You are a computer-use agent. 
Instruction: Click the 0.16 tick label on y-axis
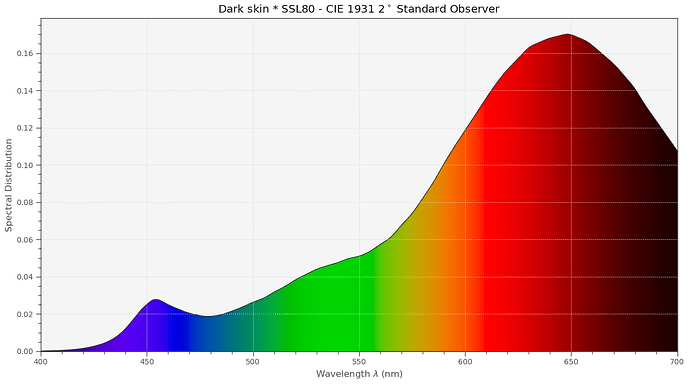click(25, 53)
